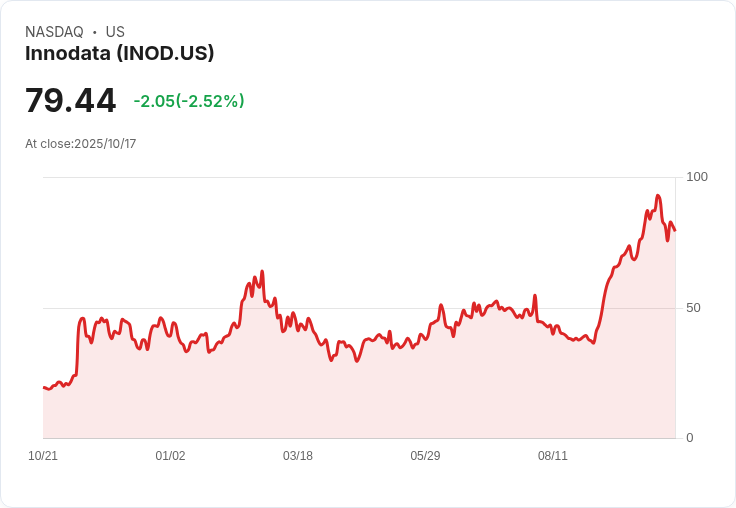Select the 03/18 date on x-axis

pos(298,456)
